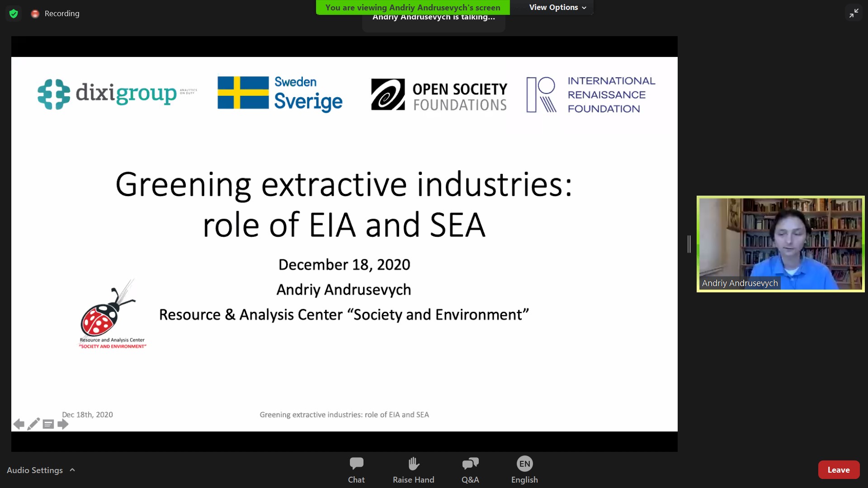This screenshot has width=868, height=488.
Task: Open the Q&A panel
Action: [x=470, y=469]
